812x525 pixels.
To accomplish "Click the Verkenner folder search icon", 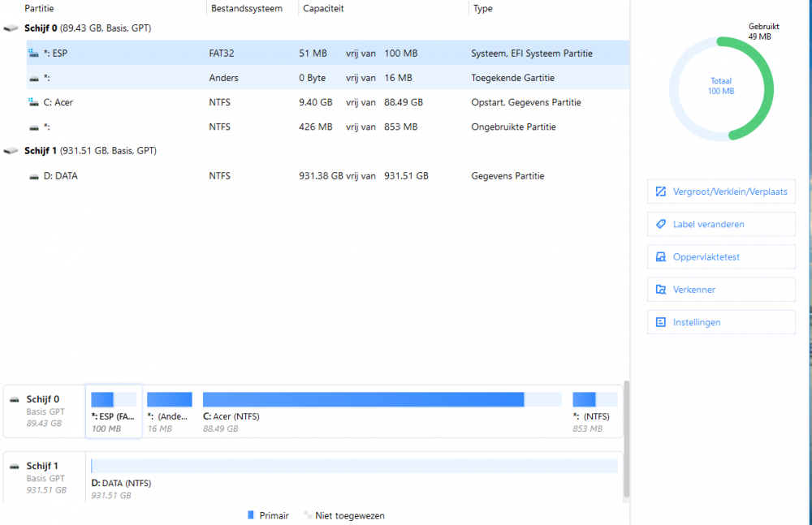I will (x=660, y=290).
